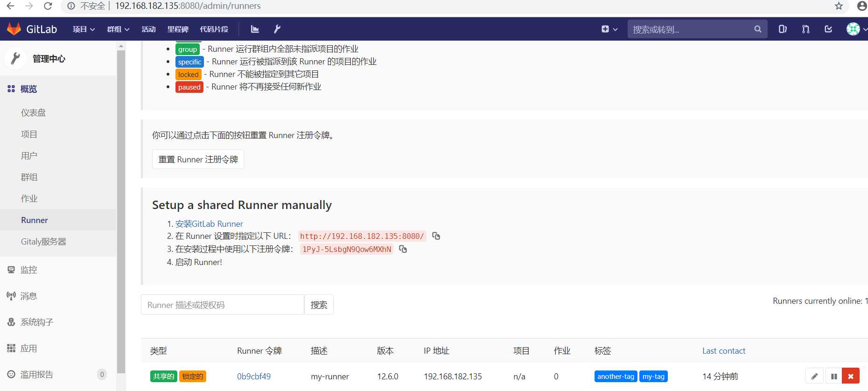868x391 pixels.
Task: Click the search magnifier icon
Action: pos(758,29)
